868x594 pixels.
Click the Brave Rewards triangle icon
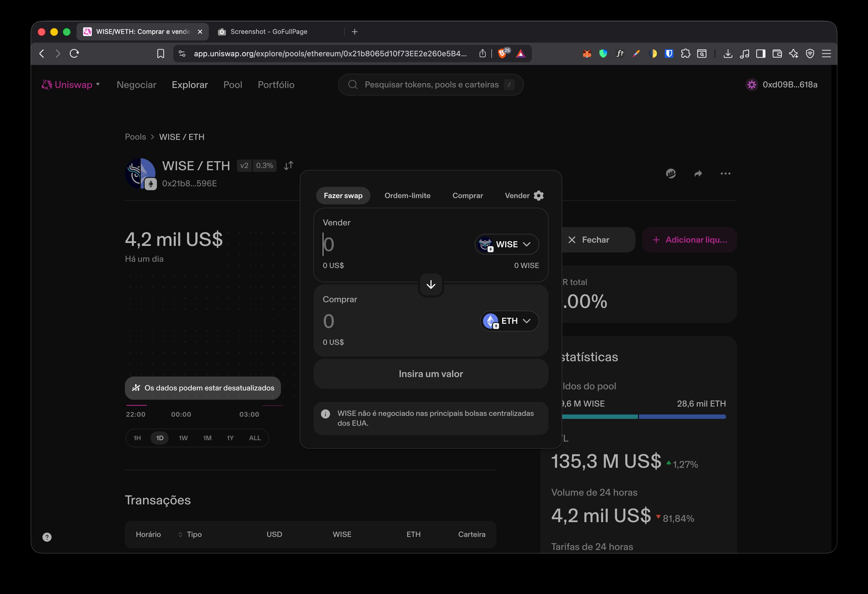tap(521, 54)
